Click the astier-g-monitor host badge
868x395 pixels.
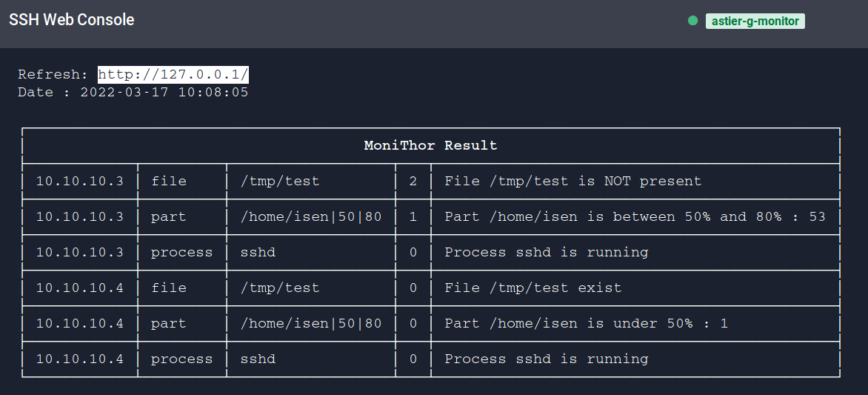pos(755,21)
